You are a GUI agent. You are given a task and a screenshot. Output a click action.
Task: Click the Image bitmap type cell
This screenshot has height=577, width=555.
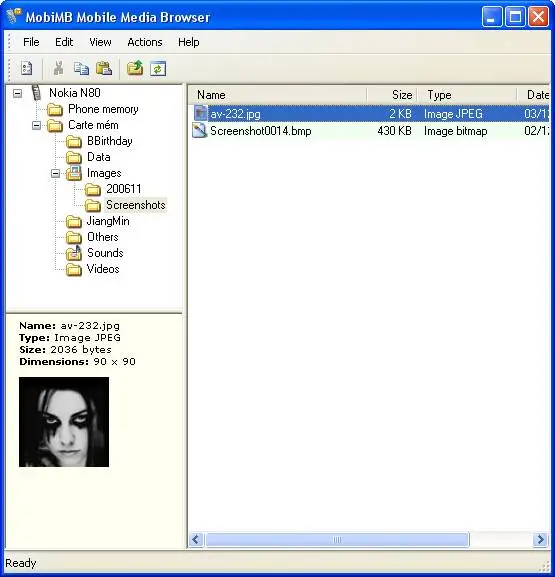pyautogui.click(x=456, y=131)
